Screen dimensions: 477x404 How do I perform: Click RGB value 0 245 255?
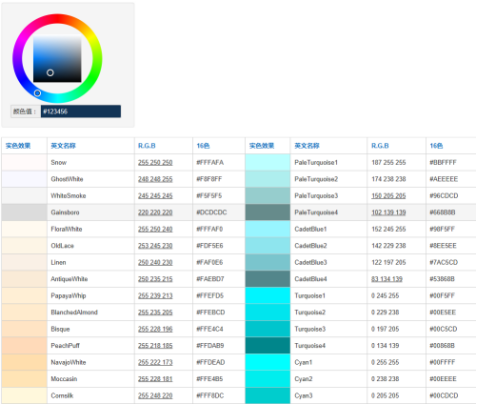click(x=385, y=296)
